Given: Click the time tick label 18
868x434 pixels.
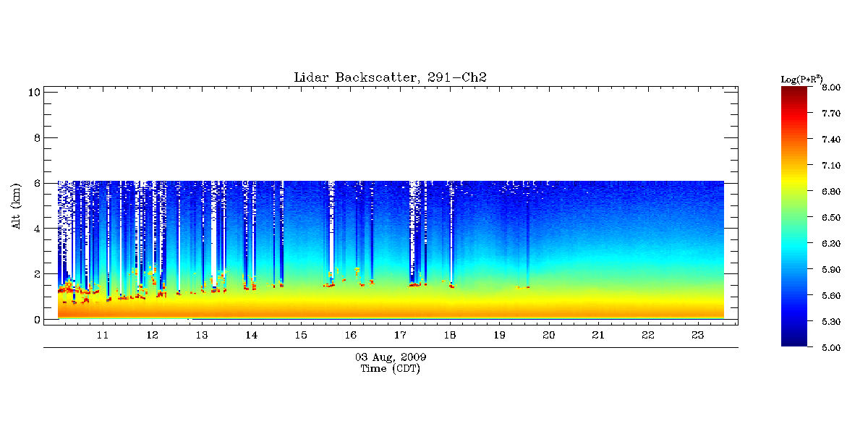Looking at the screenshot, I should [x=450, y=335].
